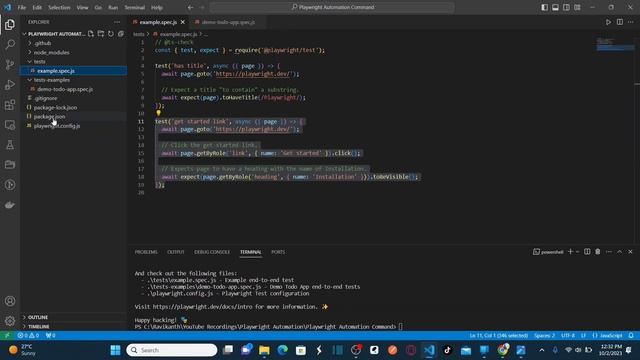Open package.json in explorer

49,117
